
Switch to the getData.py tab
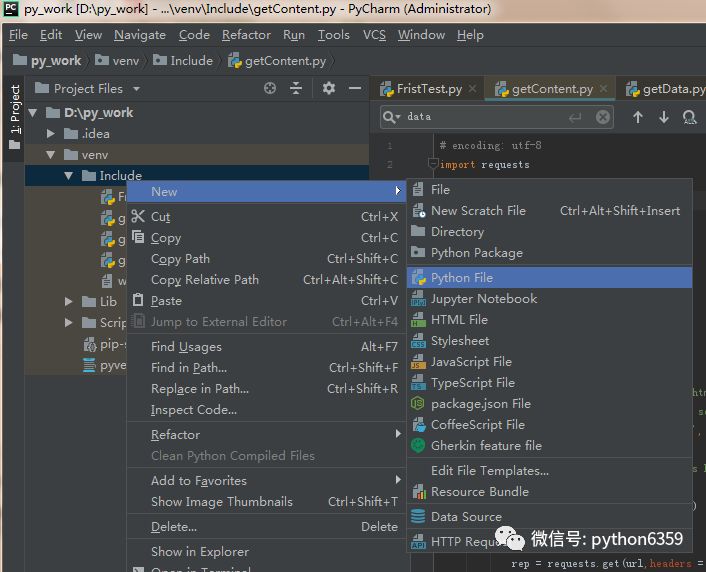pos(665,89)
